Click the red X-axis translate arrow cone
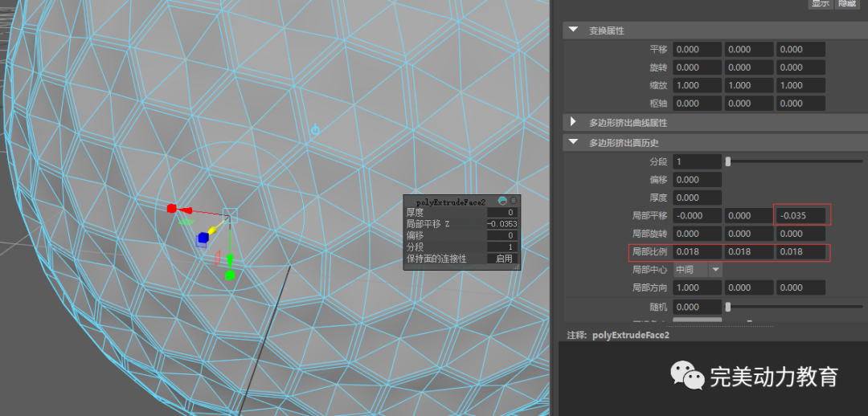This screenshot has width=868, height=416. pyautogui.click(x=186, y=210)
